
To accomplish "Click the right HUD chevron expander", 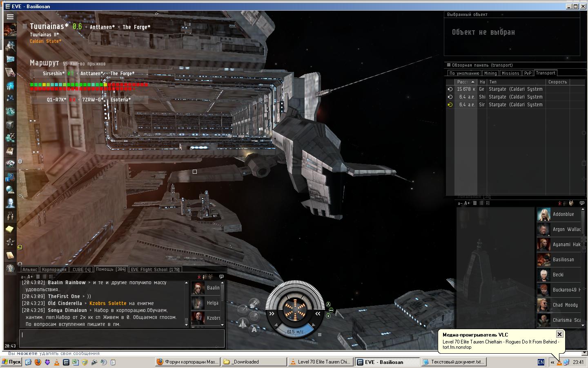I will 317,314.
